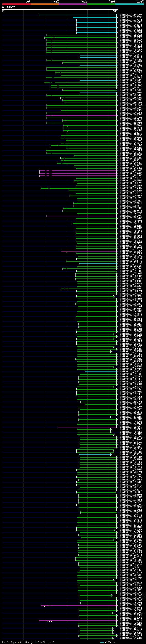Select the UniRef100_B9P1I9 label

pos(131,58)
